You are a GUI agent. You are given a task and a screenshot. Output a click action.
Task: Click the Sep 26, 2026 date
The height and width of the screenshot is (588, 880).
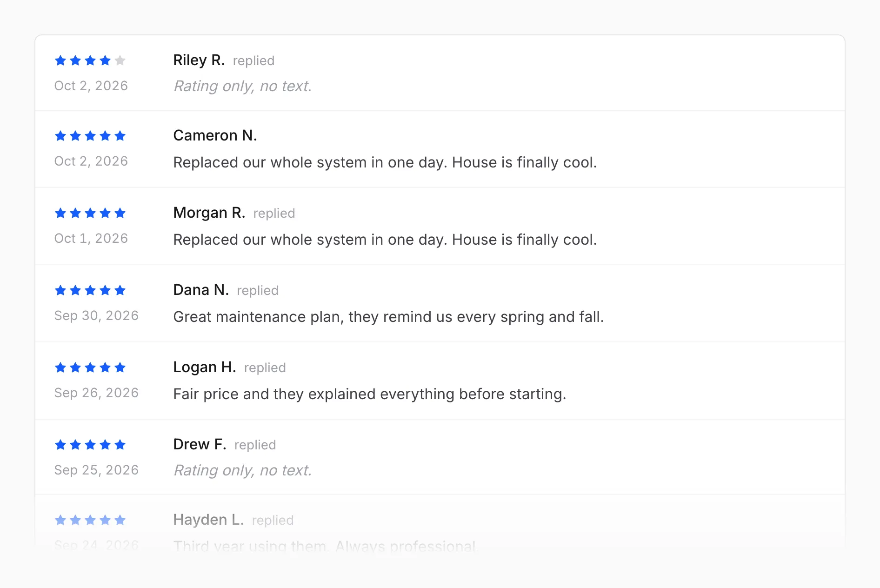(96, 393)
